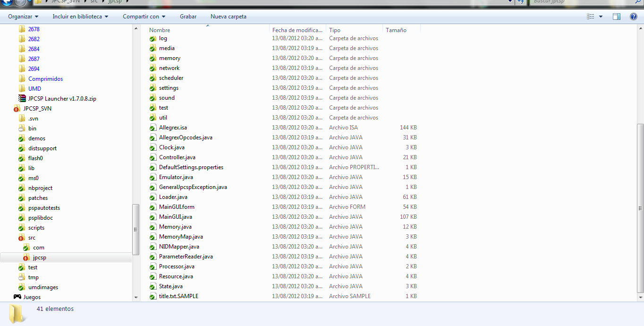Image resolution: width=644 pixels, height=326 pixels.
Task: Select the Allegrex.isa file icon
Action: coord(153,128)
